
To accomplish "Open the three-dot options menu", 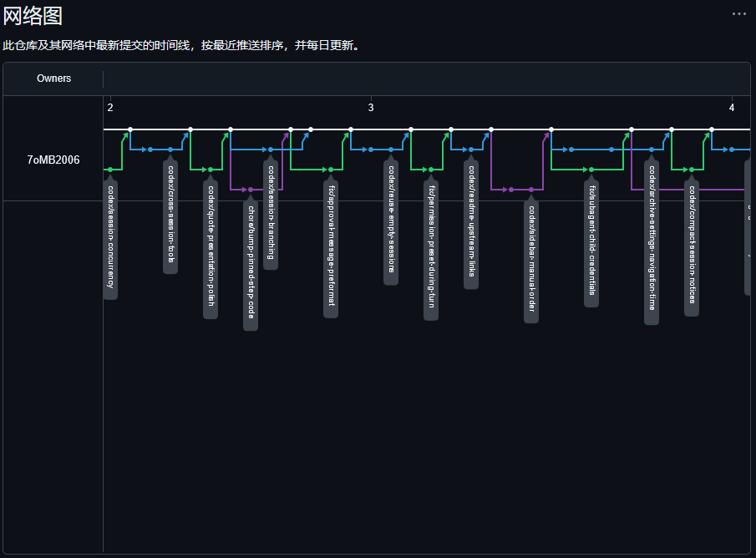I will coord(738,14).
